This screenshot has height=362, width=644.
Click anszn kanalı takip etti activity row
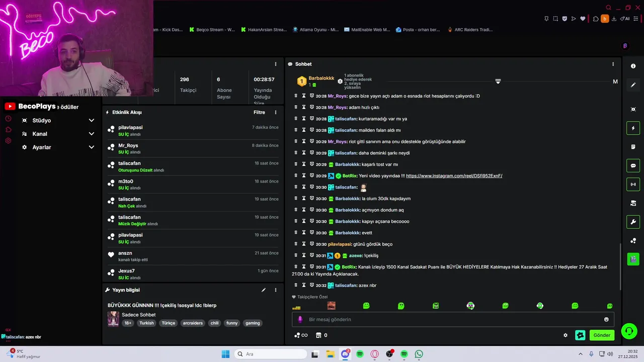(x=193, y=256)
